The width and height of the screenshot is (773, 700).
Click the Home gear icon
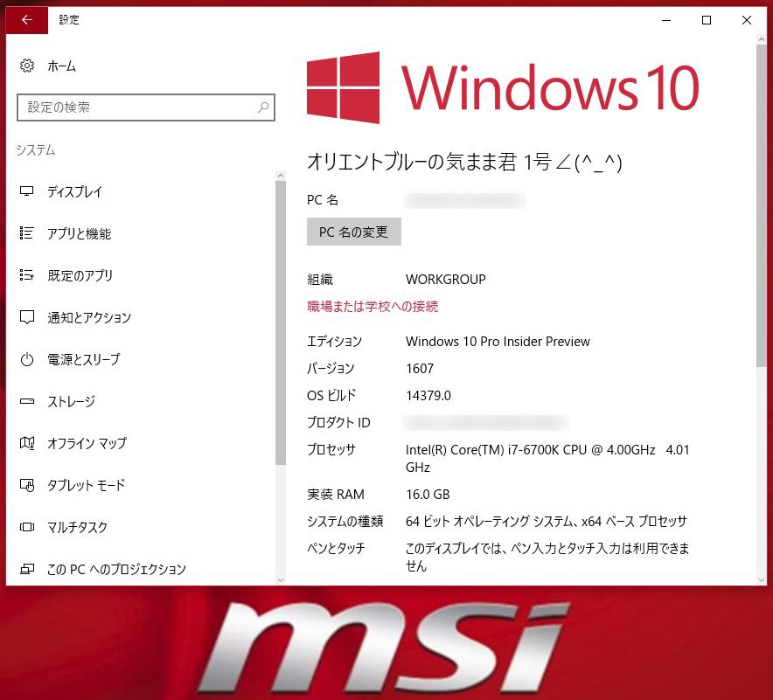click(27, 66)
